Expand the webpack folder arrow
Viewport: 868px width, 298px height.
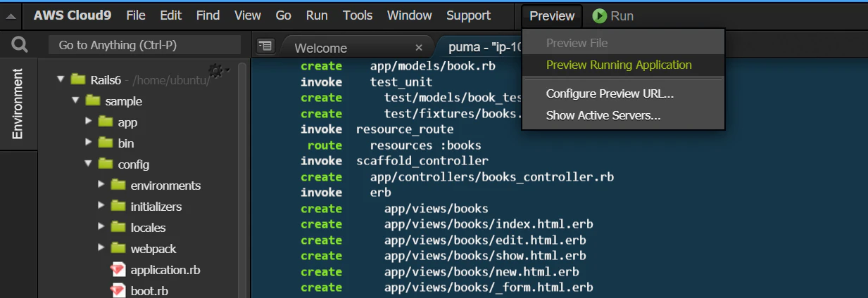101,248
